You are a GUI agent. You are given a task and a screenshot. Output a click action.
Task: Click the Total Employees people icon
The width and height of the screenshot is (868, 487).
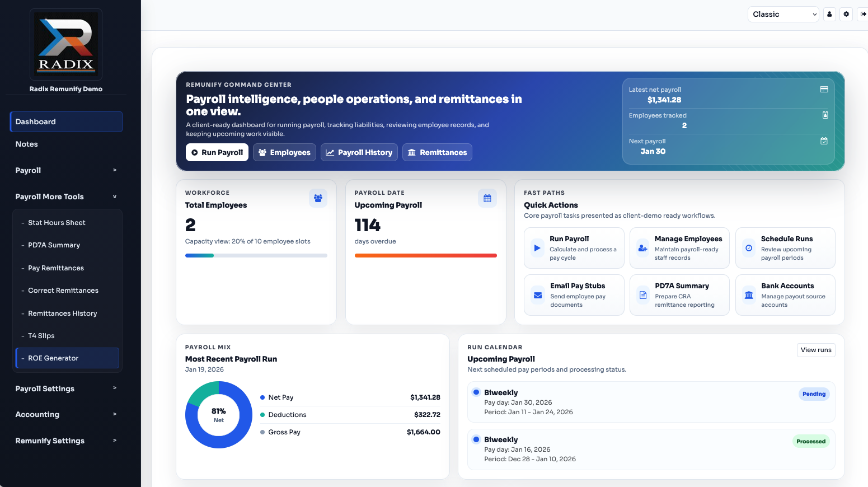(318, 198)
